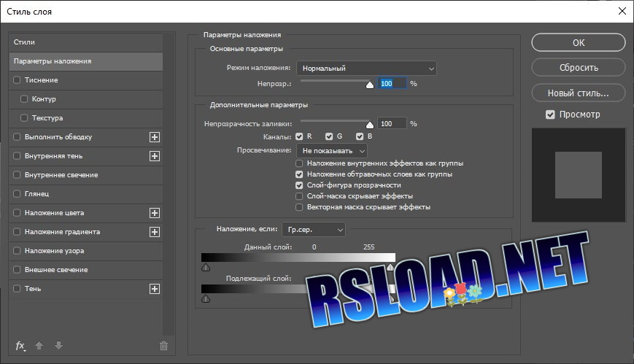Enable the Глянец checkbox
Image resolution: width=634 pixels, height=364 pixels.
pos(17,194)
